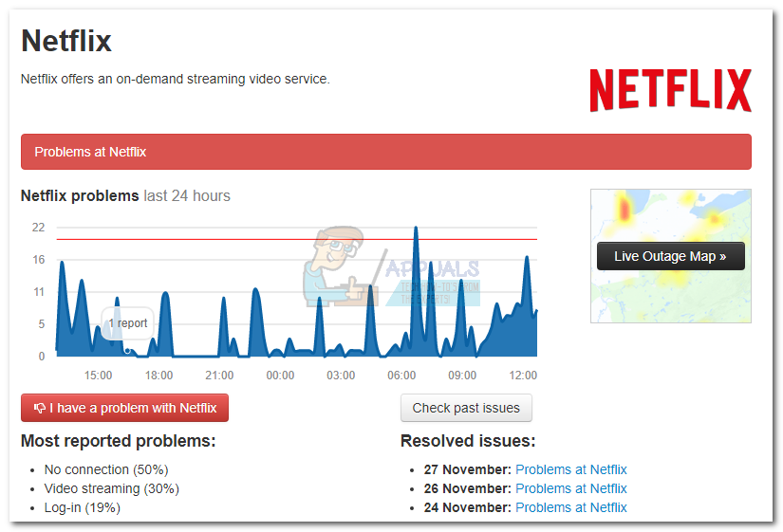
Task: Click the 12:00 label on the time axis
Action: pyautogui.click(x=523, y=376)
